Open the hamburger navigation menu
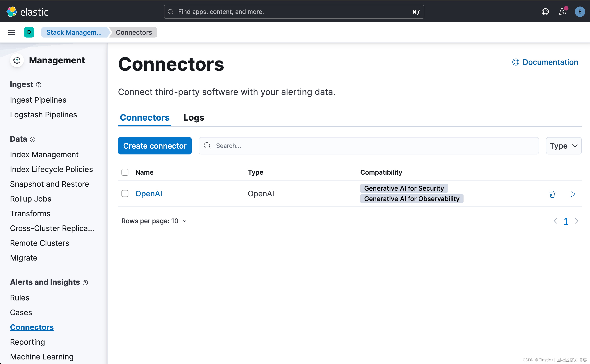This screenshot has height=364, width=590. tap(11, 32)
